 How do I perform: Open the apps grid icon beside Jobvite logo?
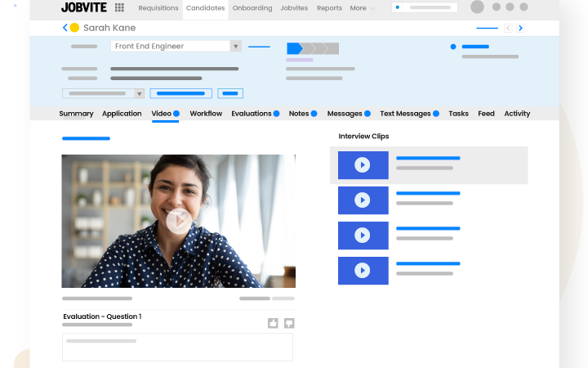coord(119,7)
